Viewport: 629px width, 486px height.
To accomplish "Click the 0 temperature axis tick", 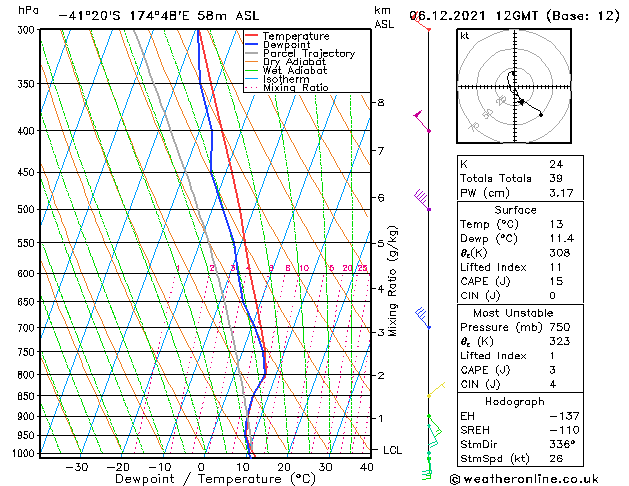I will (x=201, y=467).
